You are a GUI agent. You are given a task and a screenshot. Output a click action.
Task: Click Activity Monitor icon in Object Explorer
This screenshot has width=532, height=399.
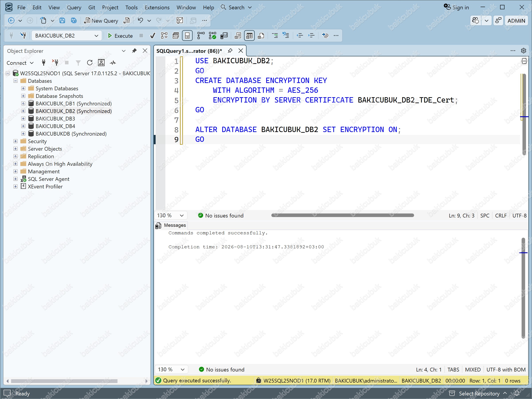(x=113, y=63)
